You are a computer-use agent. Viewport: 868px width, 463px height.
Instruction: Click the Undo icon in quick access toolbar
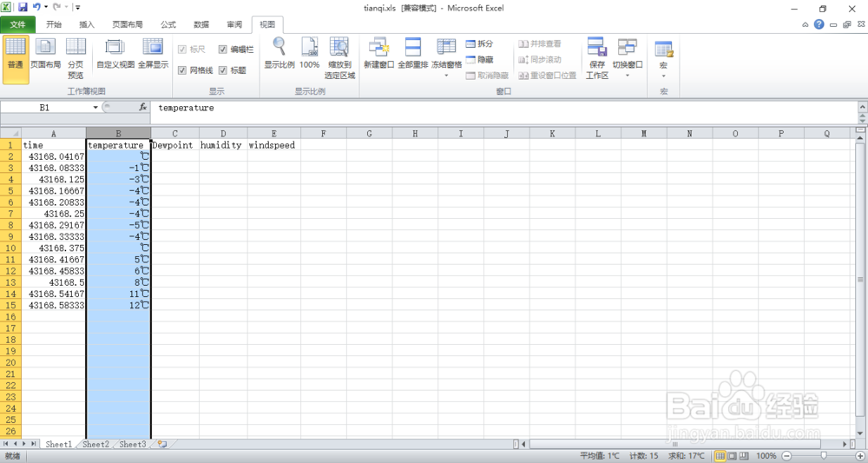tap(36, 7)
